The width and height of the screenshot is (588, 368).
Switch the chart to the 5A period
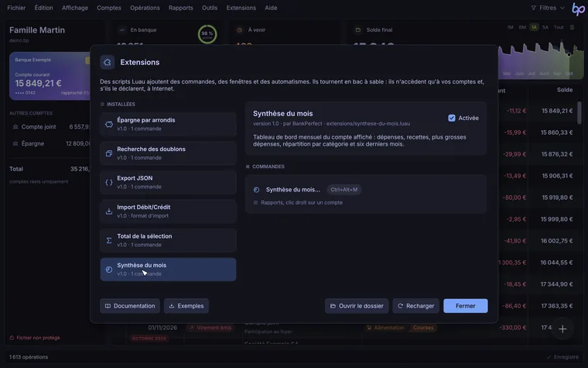coord(545,27)
